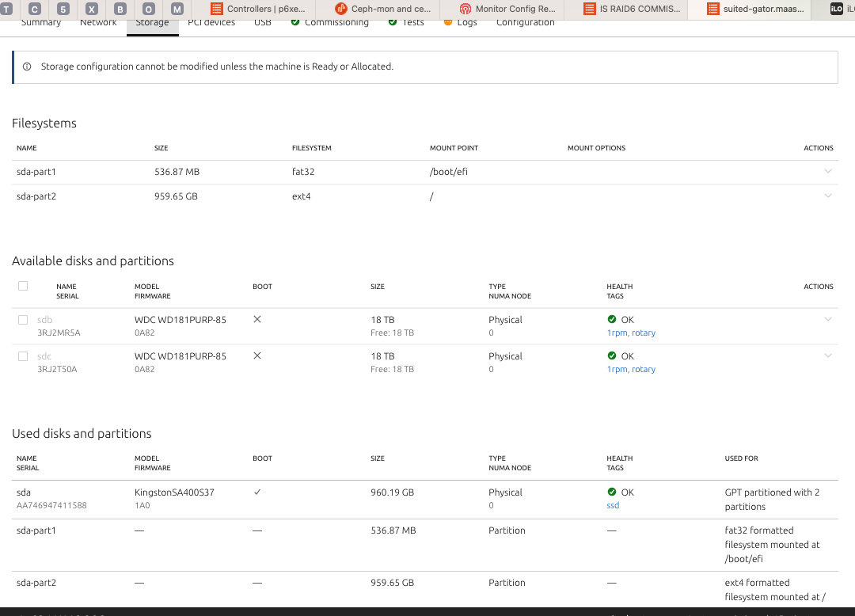
Task: Open pinned tab with letter B
Action: [120, 9]
